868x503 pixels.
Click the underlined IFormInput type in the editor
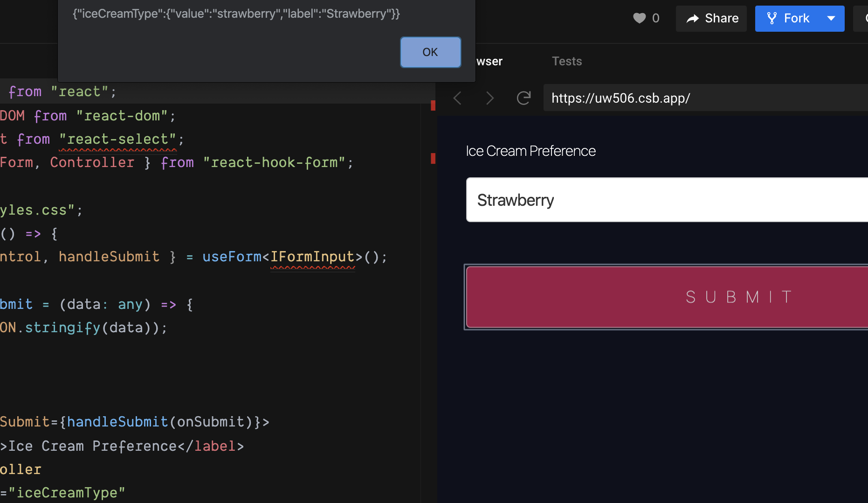[x=312, y=256]
